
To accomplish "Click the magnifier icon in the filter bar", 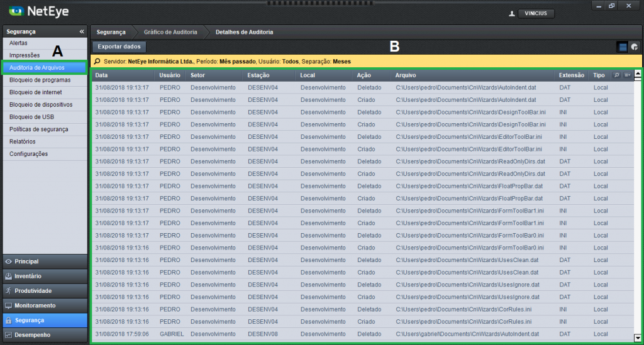I will click(97, 62).
